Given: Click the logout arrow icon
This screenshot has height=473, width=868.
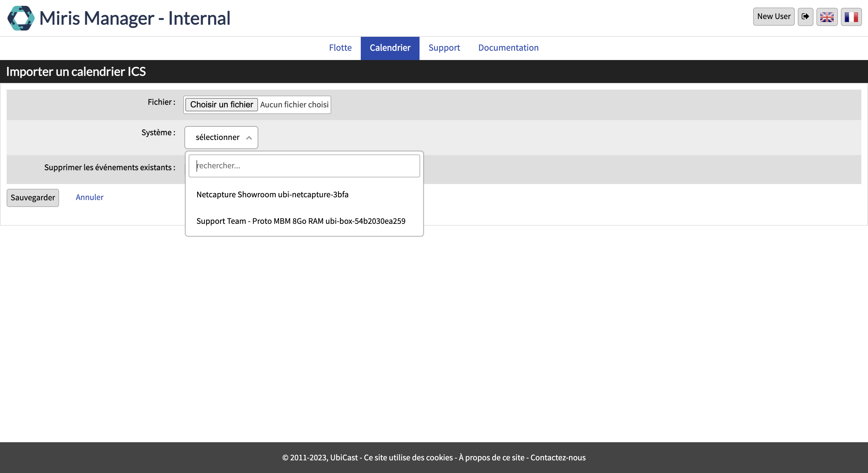Looking at the screenshot, I should [805, 17].
